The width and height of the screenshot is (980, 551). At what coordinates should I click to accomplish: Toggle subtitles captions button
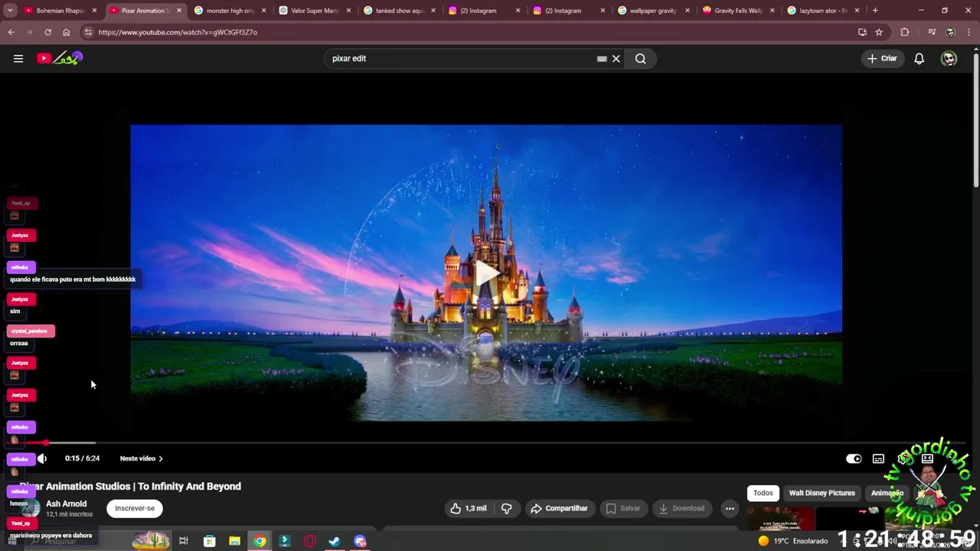878,458
